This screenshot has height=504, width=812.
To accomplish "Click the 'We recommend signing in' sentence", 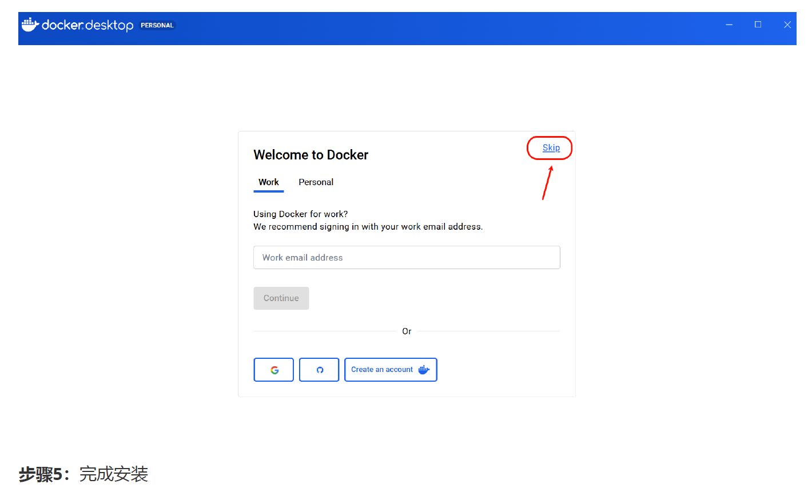I will (368, 227).
